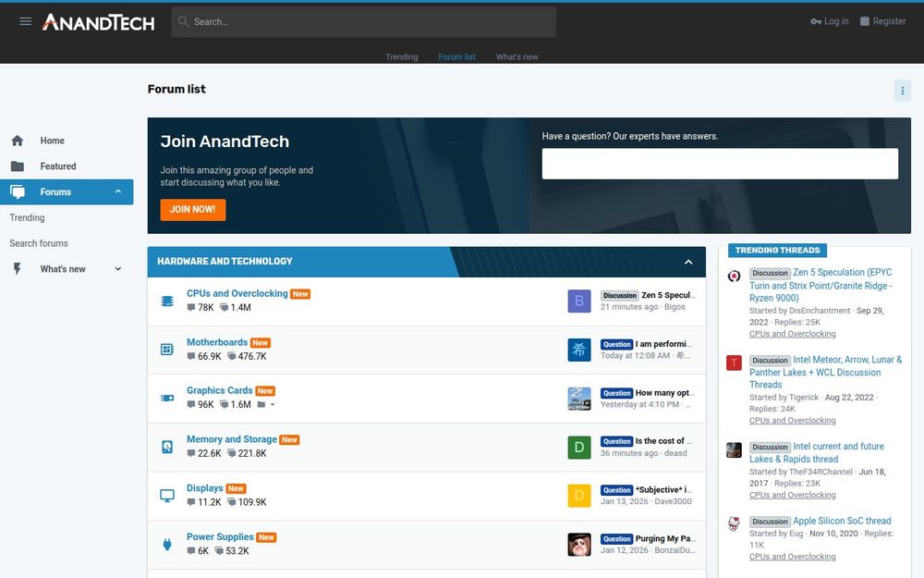Click avatar beside Zen 5 Speculation trending thread

[734, 276]
